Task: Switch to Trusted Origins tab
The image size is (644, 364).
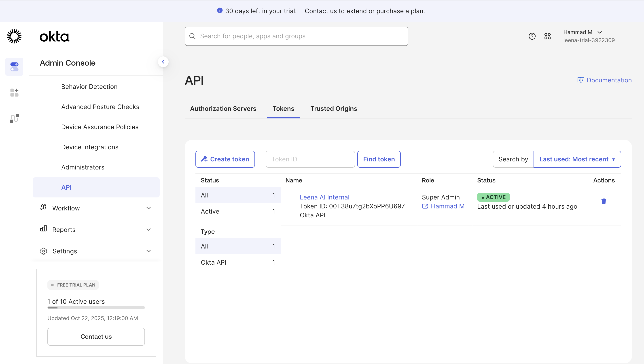Action: pyautogui.click(x=333, y=109)
